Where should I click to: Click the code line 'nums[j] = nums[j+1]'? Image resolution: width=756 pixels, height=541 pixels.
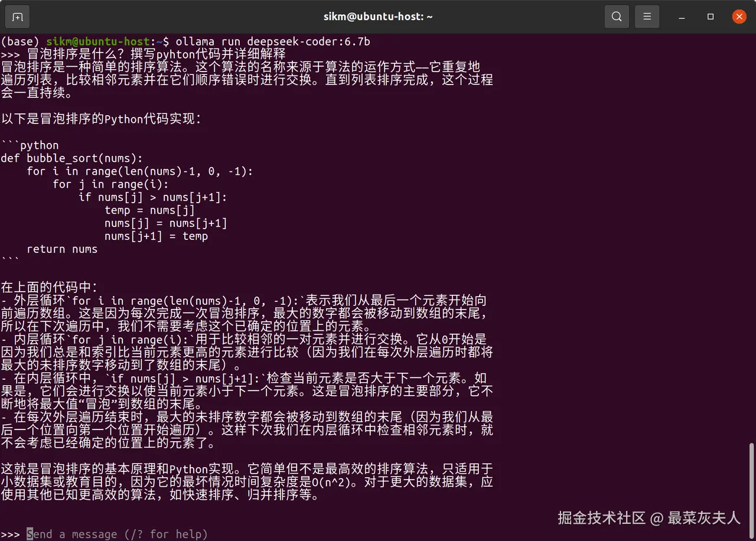point(166,223)
